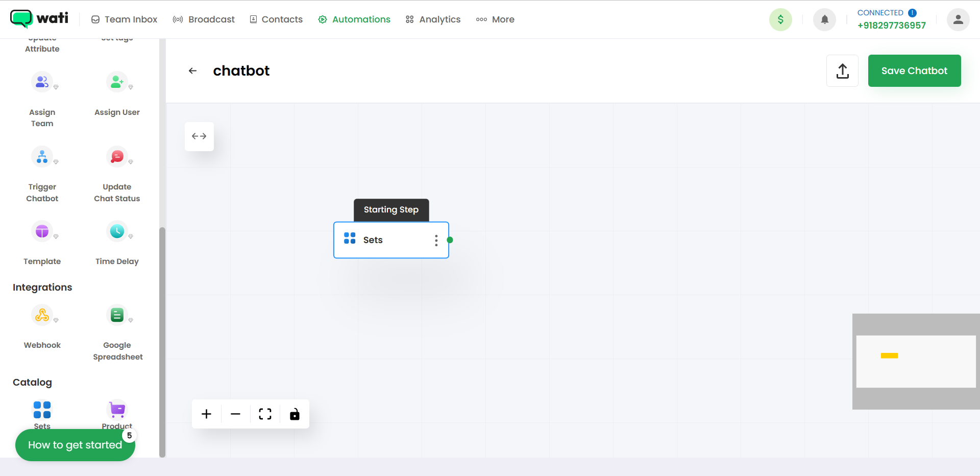Screen dimensions: 980x476
Task: Select Update Chat Status node icon
Action: click(117, 156)
